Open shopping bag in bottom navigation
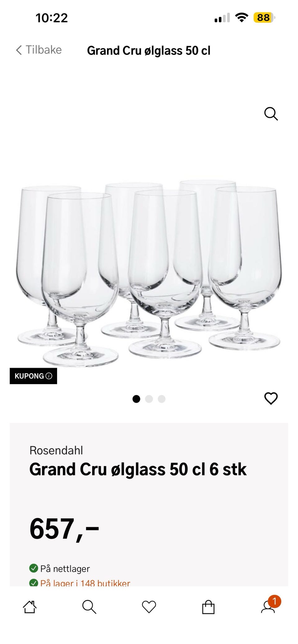The width and height of the screenshot is (298, 644). point(208,607)
